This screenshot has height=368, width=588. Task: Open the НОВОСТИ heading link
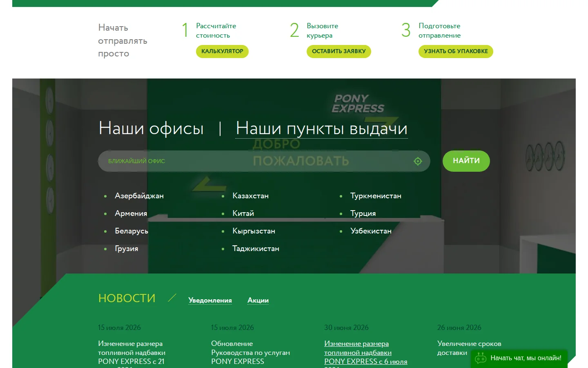[127, 298]
